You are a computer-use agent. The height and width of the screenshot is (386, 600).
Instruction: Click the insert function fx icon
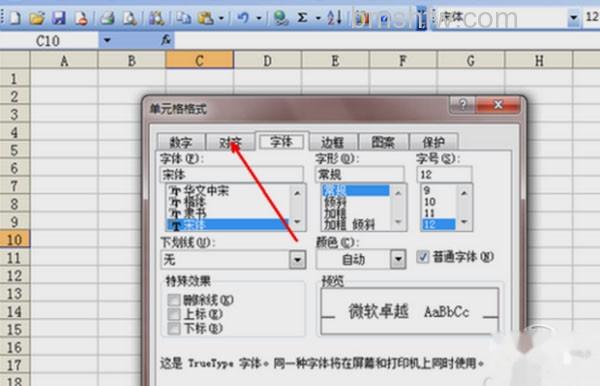coord(166,40)
